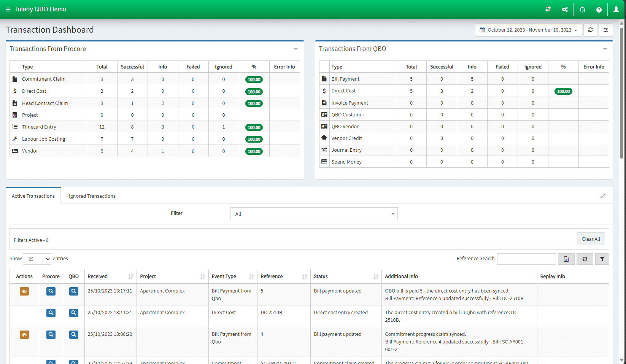The height and width of the screenshot is (364, 626).
Task: Click the user profile icon top right
Action: [x=616, y=10]
